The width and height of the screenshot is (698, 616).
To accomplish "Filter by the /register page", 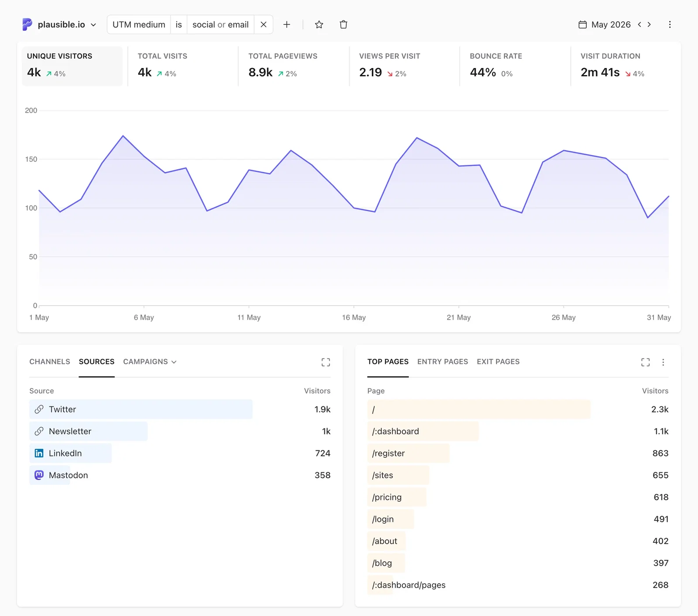I will [x=518, y=453].
